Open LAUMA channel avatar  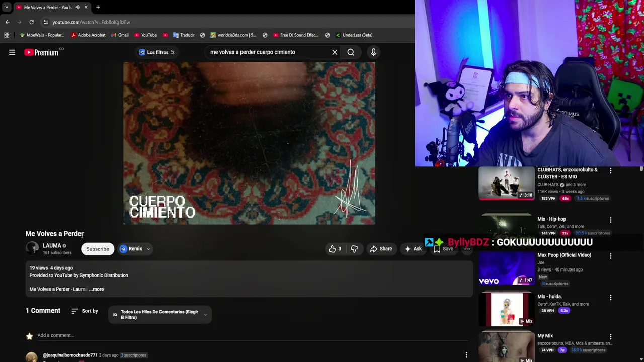[x=32, y=248]
